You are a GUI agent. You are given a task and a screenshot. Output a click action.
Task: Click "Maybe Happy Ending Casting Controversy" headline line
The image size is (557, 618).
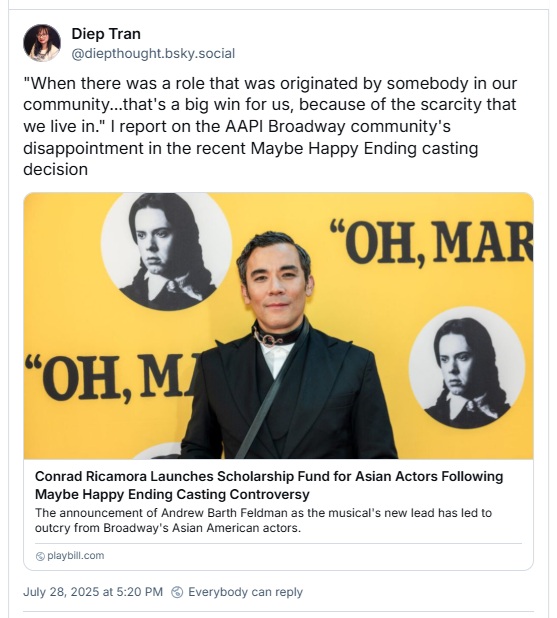pos(172,494)
